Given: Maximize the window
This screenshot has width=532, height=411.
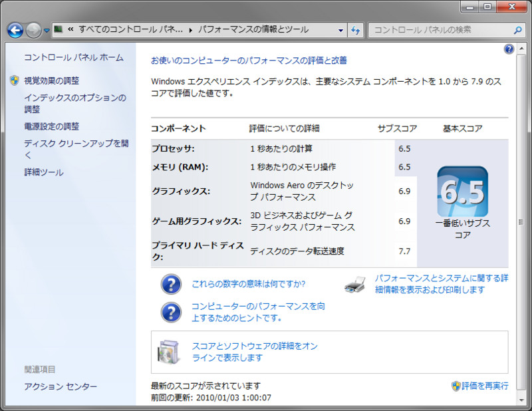Looking at the screenshot, I should click(487, 7).
